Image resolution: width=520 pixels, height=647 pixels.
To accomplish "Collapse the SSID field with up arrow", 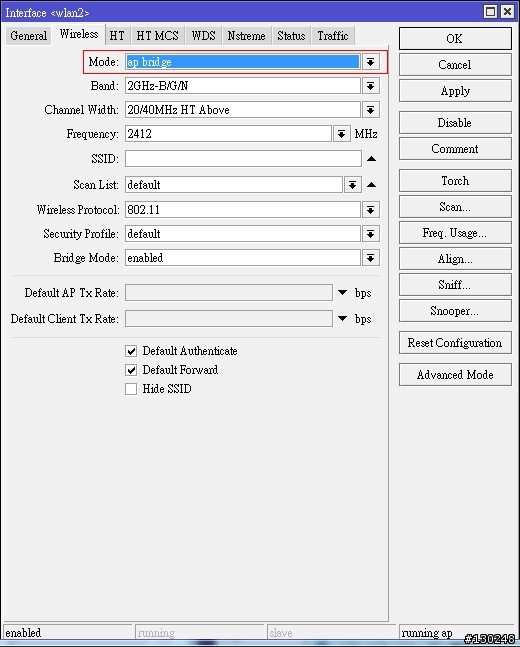I will (371, 159).
